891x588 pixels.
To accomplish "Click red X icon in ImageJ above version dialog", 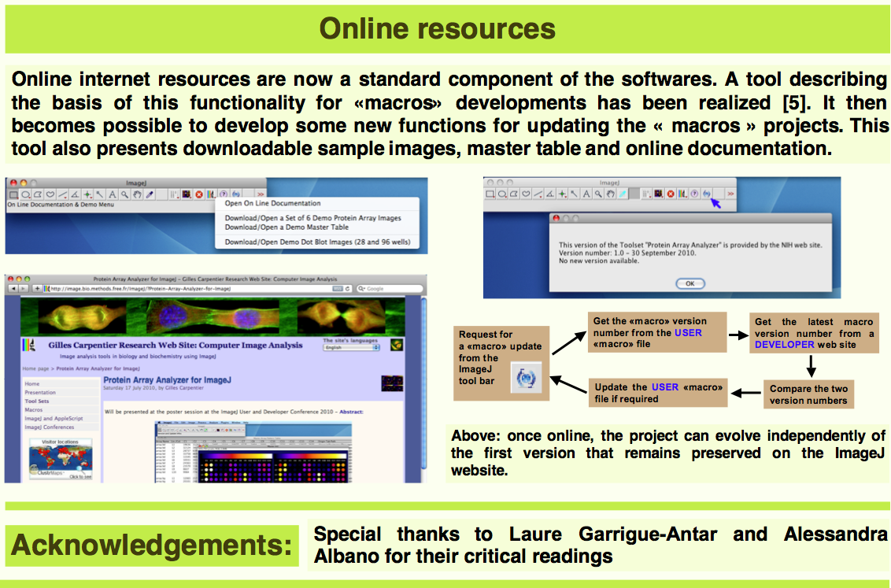I will [x=671, y=194].
